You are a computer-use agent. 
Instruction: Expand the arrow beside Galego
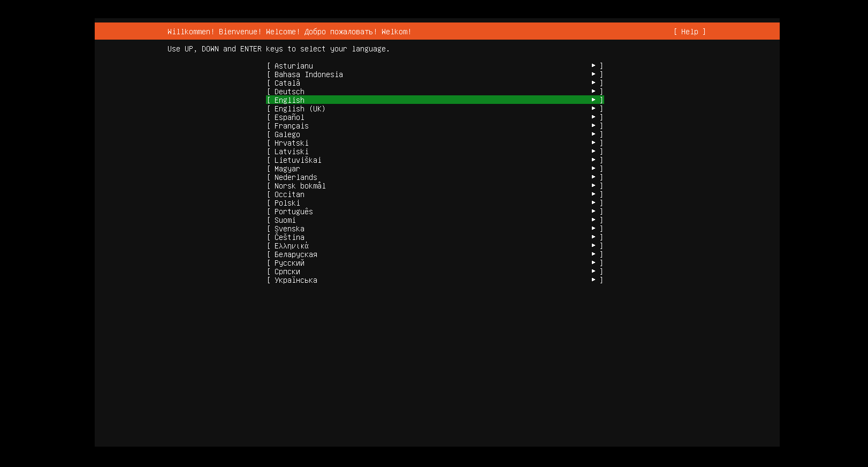(593, 134)
